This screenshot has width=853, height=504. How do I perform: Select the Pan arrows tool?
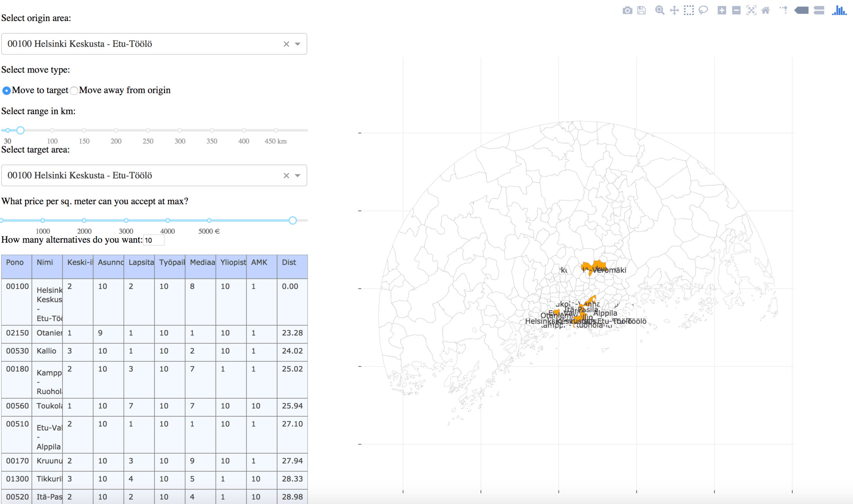tap(674, 10)
